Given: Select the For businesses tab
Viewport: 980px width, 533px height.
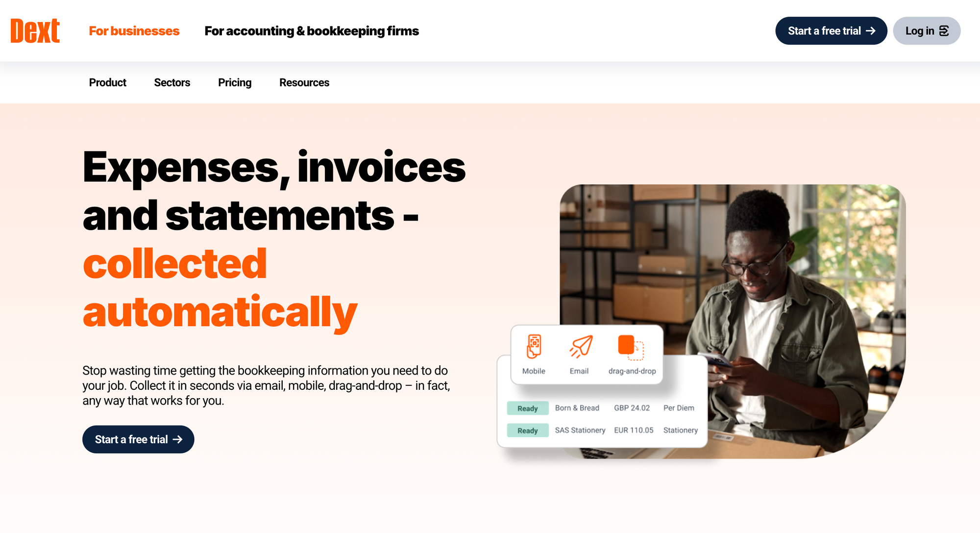Looking at the screenshot, I should click(x=134, y=30).
